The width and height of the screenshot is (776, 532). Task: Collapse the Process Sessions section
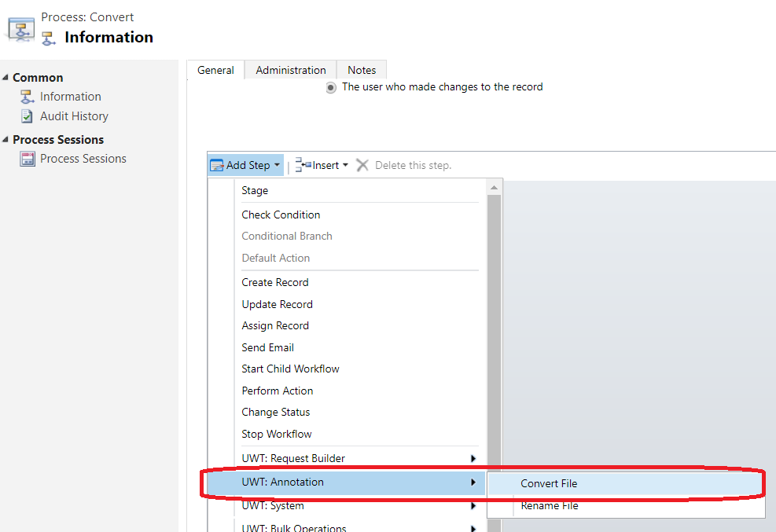[6, 140]
